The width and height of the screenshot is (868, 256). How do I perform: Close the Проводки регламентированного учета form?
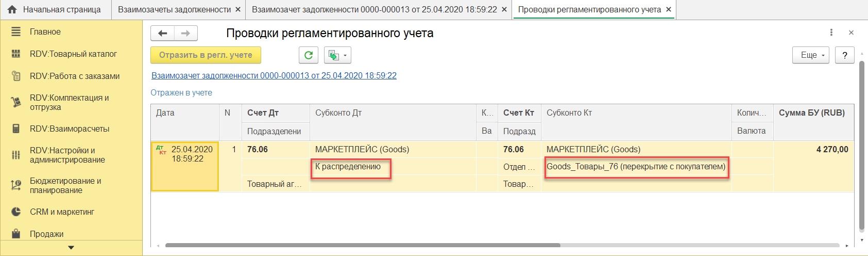pyautogui.click(x=851, y=33)
